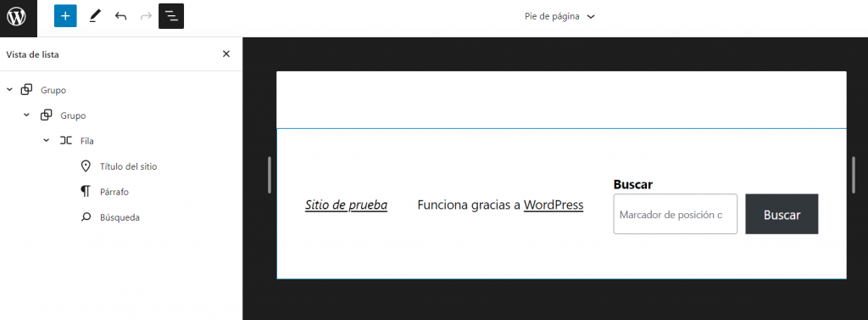Open the Pie de página dropdown
868x320 pixels.
559,17
